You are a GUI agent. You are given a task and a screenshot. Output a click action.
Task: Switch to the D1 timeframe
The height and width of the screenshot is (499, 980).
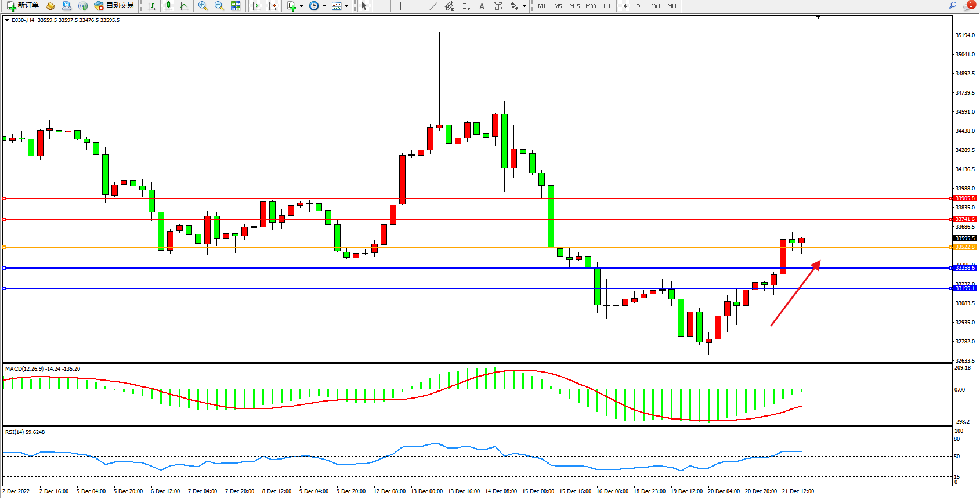pyautogui.click(x=639, y=6)
